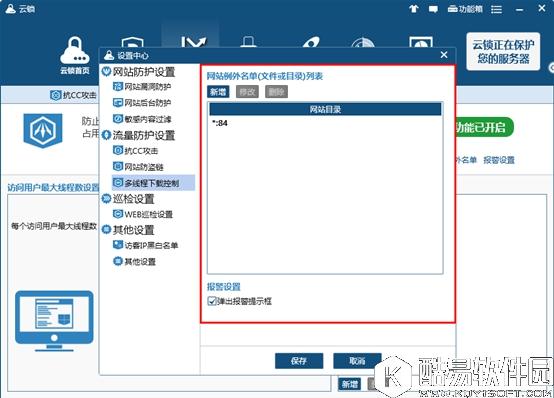Click the 抗CC攻击 icon in settings tree

click(x=118, y=151)
